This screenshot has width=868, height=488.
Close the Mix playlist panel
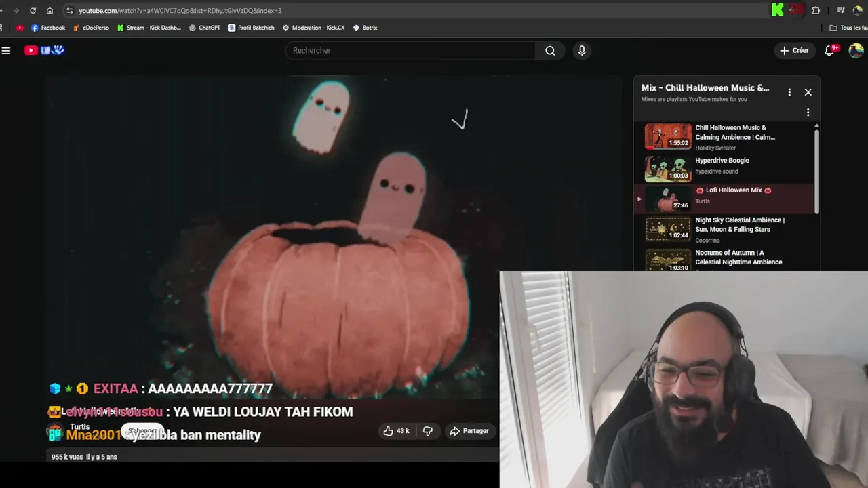point(808,92)
